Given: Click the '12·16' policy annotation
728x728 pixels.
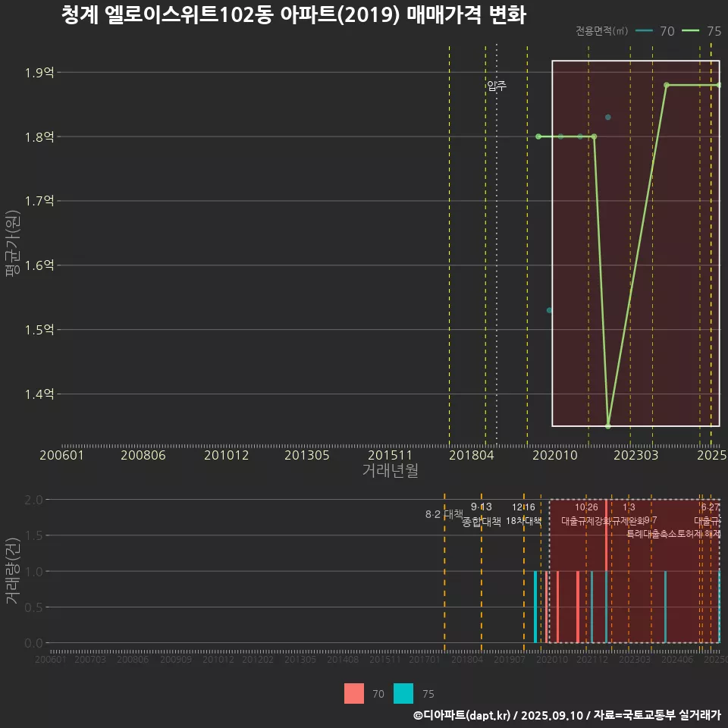Looking at the screenshot, I should [x=524, y=507].
